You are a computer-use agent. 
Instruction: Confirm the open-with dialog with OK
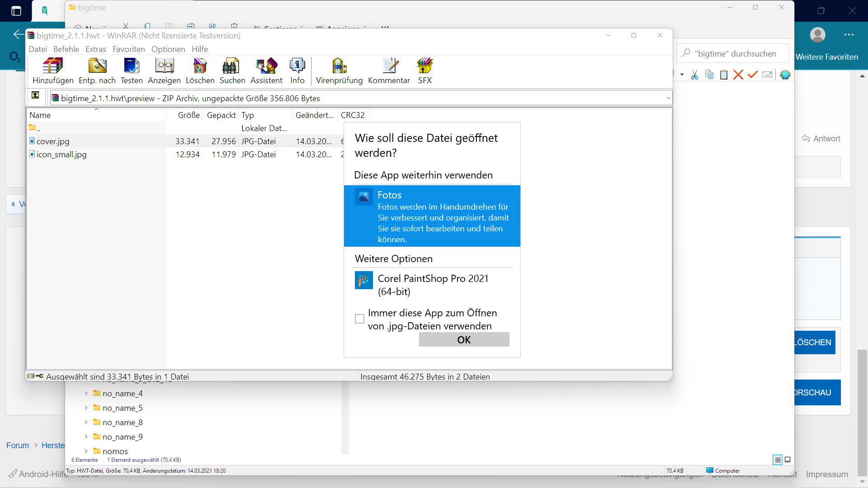click(464, 340)
